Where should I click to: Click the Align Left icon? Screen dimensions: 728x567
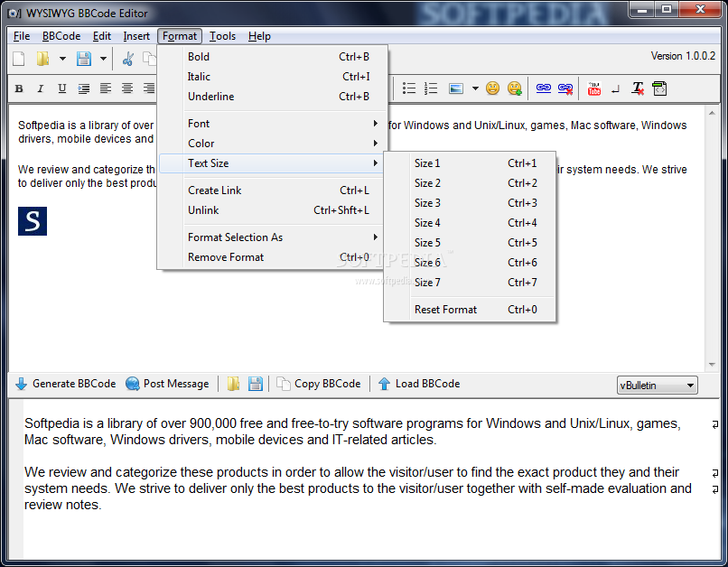coord(106,88)
